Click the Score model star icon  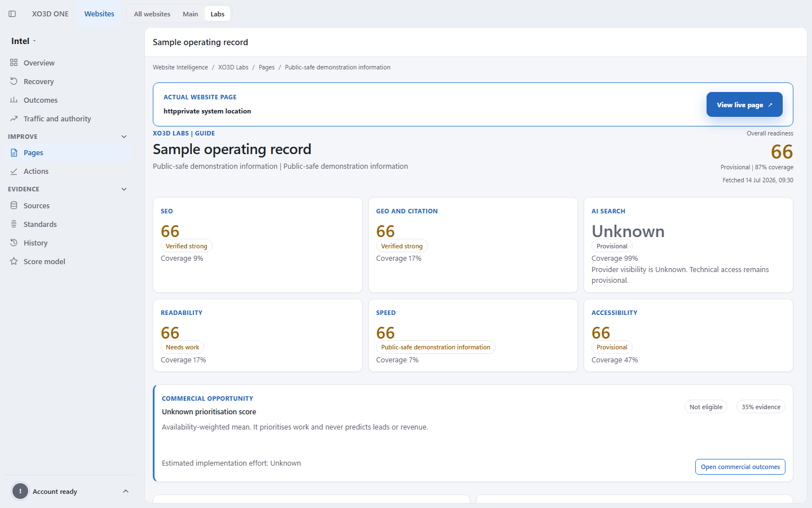pos(14,261)
